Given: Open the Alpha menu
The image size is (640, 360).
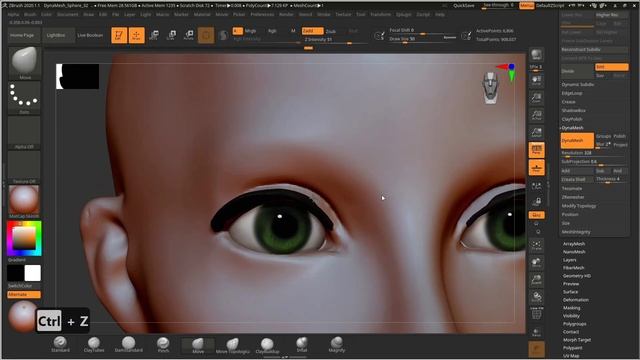Looking at the screenshot, I should click(x=13, y=14).
